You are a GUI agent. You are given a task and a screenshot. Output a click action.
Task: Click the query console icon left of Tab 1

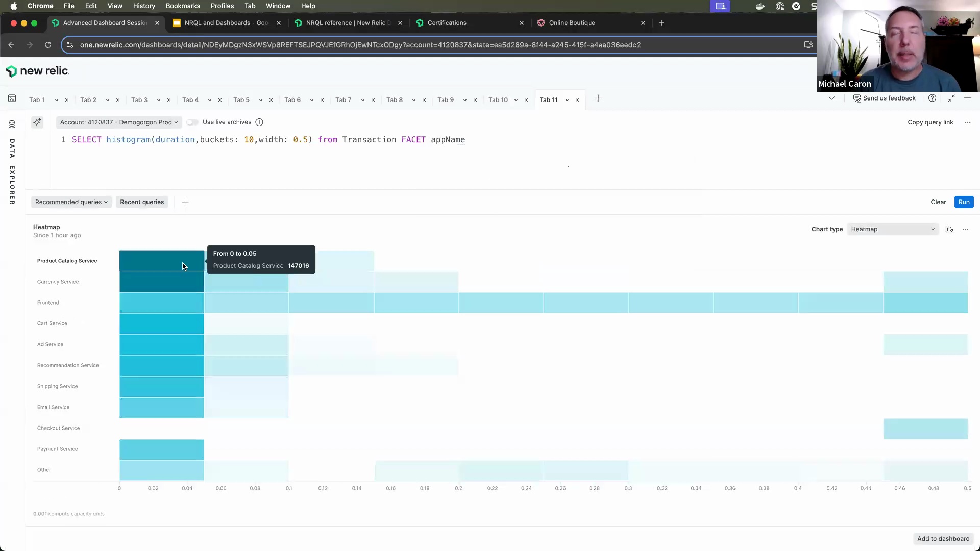click(12, 99)
